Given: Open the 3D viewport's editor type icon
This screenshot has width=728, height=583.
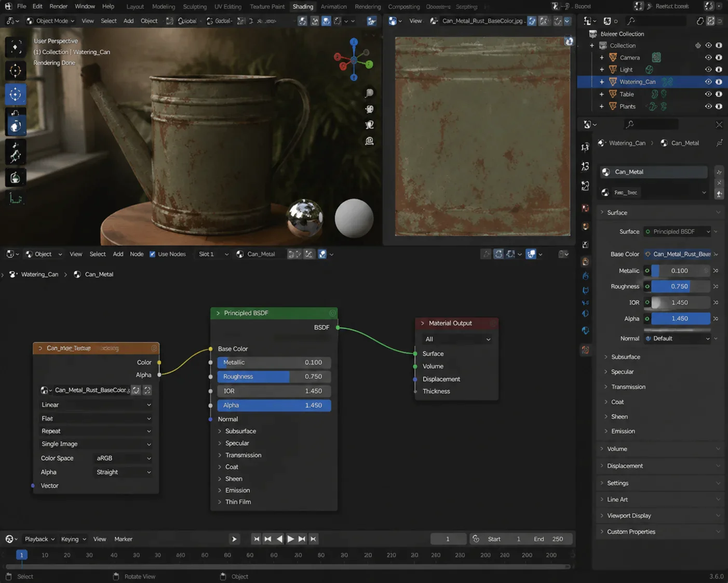Looking at the screenshot, I should click(x=12, y=21).
